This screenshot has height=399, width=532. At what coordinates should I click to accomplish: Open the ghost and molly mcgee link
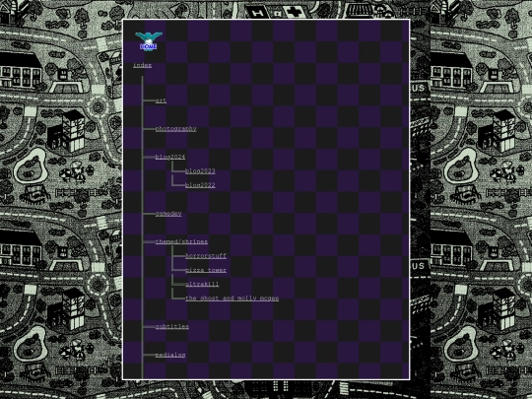233,299
